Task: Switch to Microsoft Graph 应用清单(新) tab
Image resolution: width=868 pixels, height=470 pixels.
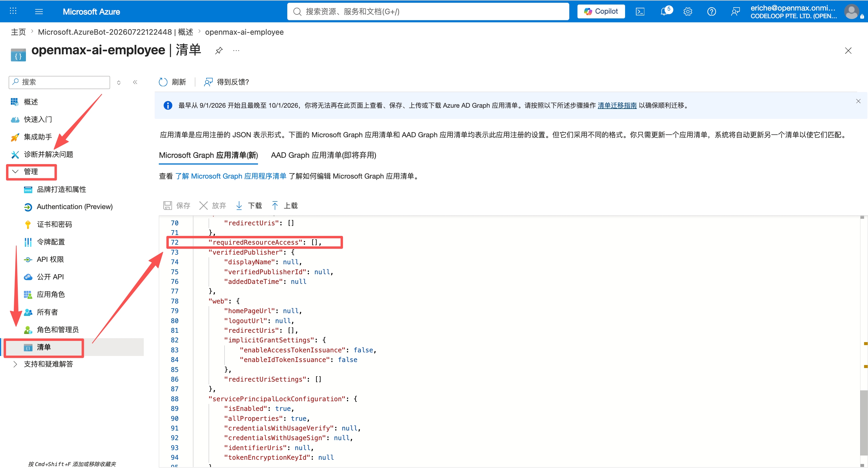Action: tap(208, 155)
